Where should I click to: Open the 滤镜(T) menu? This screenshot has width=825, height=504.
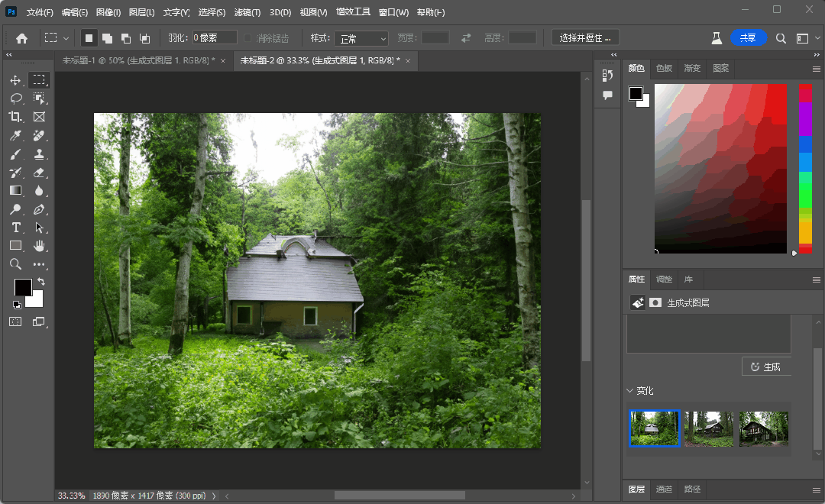247,13
